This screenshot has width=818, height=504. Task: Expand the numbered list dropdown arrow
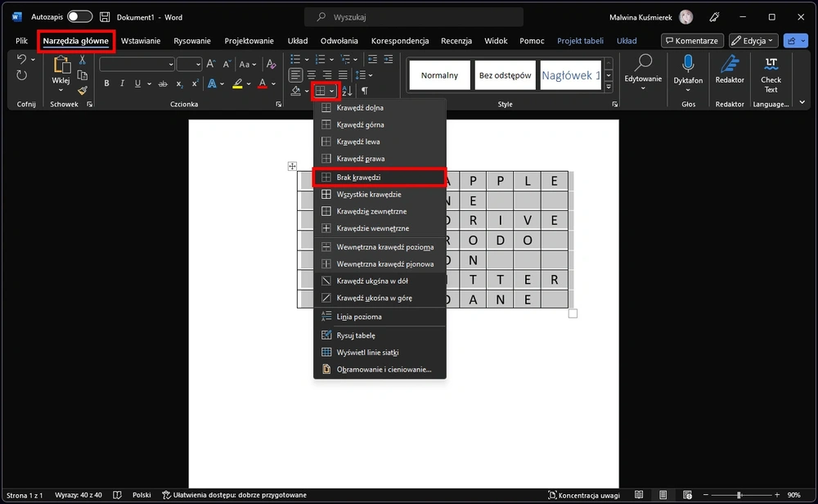pos(332,60)
